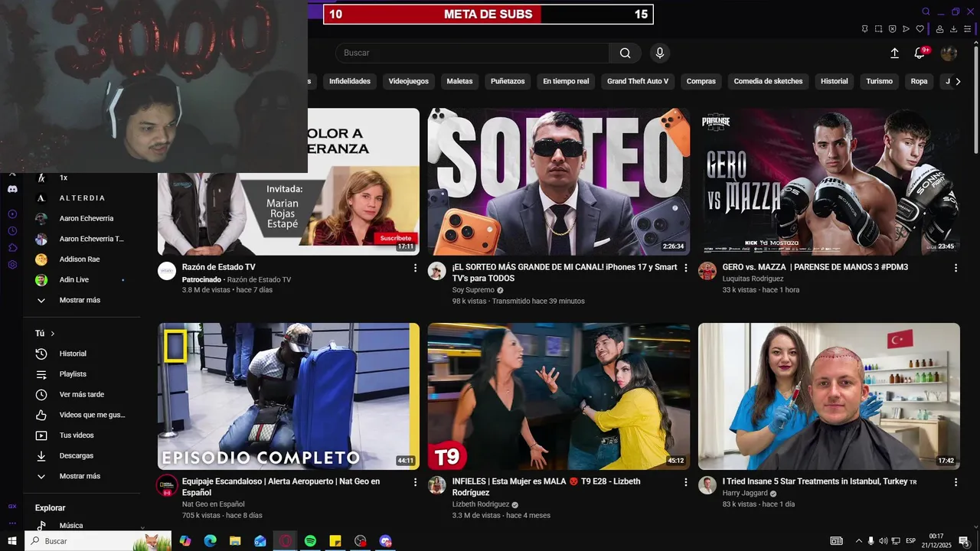The width and height of the screenshot is (980, 551).
Task: Open the Opera profile person icon
Action: (x=939, y=29)
